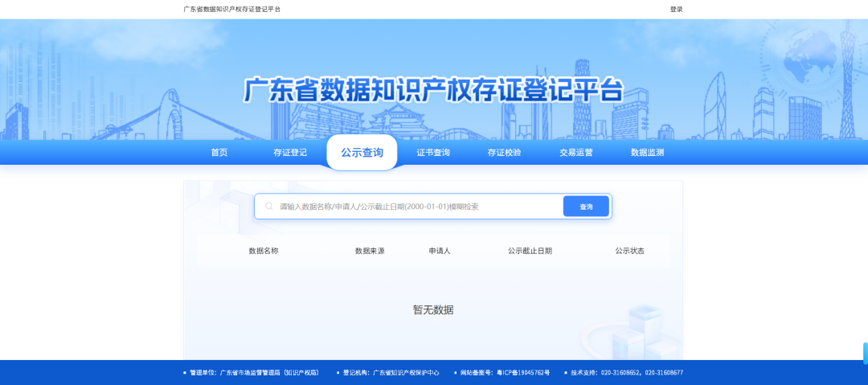Click the 粤ICP备19045762号 footer link
868x385 pixels.
(523, 373)
